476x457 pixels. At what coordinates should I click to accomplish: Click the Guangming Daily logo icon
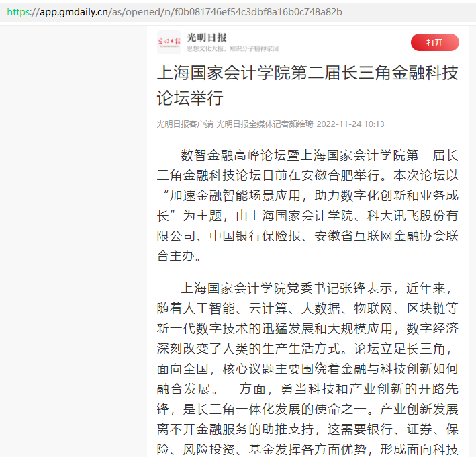tap(169, 42)
